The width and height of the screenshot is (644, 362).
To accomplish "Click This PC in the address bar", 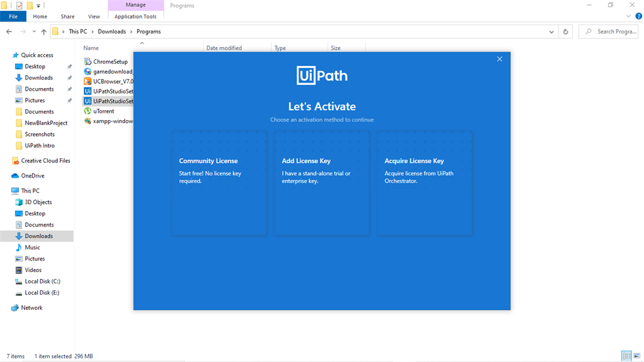I will [77, 31].
